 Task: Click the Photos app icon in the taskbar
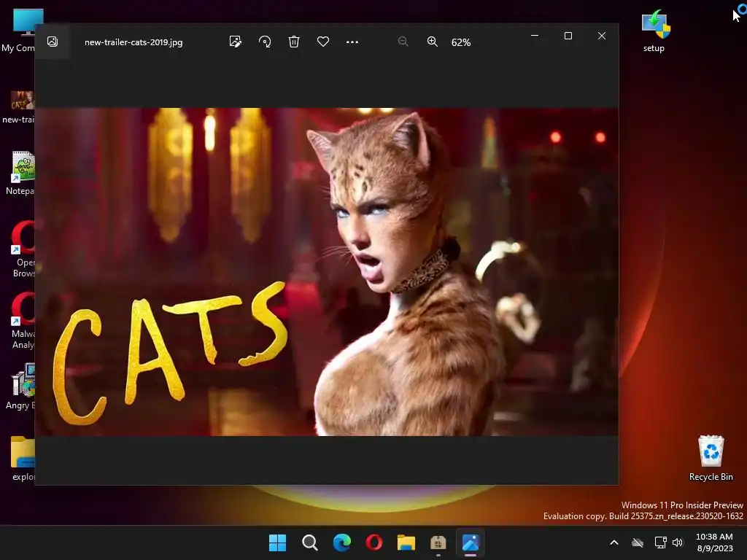pos(471,542)
